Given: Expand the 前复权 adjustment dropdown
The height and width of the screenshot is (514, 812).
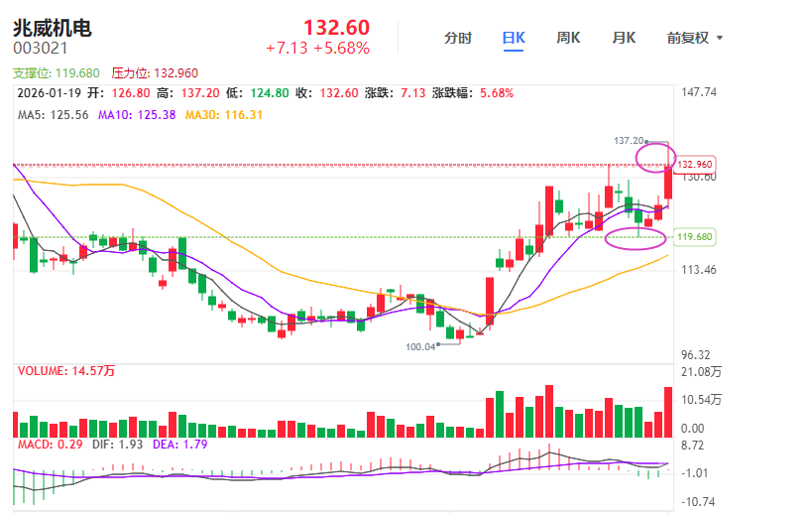Looking at the screenshot, I should (694, 38).
